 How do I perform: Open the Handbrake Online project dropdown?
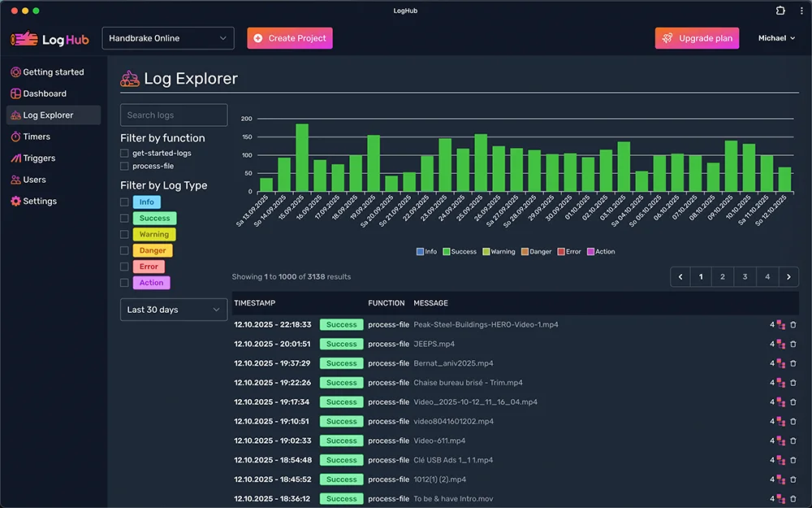(168, 38)
